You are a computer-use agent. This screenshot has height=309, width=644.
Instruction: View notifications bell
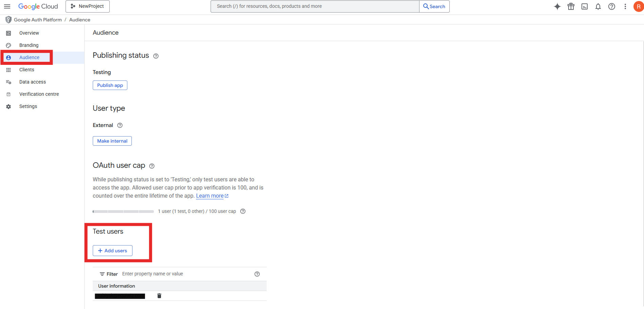tap(598, 6)
